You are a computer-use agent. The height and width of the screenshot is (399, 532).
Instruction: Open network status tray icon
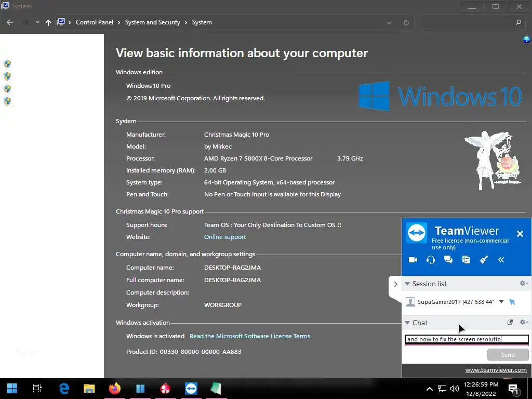tap(442, 389)
